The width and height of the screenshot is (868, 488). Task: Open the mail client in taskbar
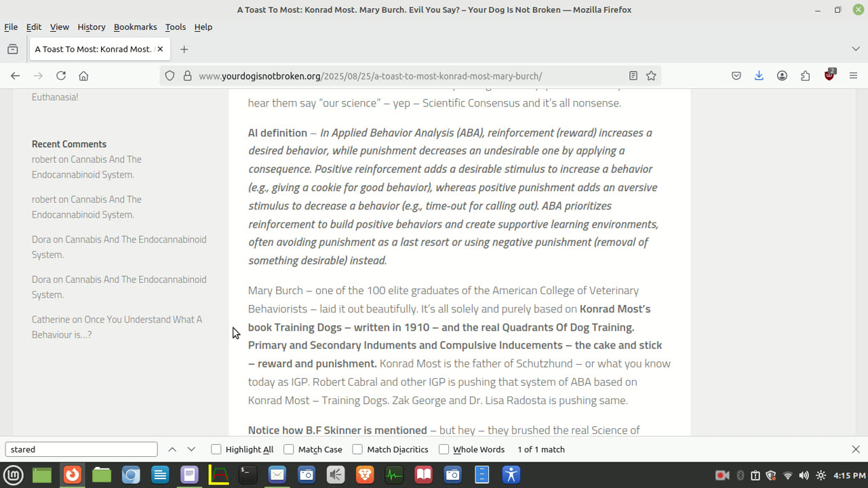277,475
